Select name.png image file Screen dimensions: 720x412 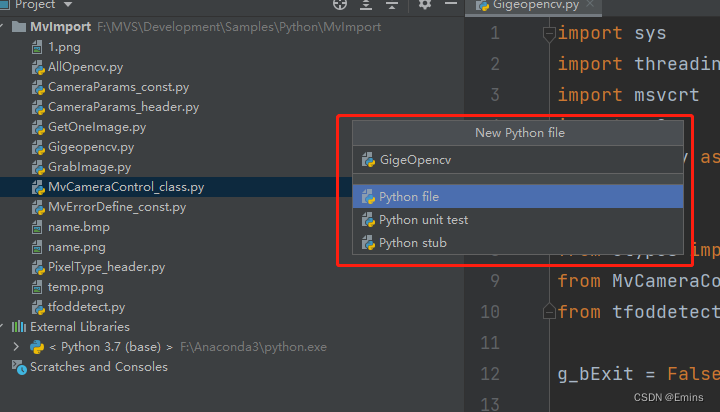[x=77, y=247]
